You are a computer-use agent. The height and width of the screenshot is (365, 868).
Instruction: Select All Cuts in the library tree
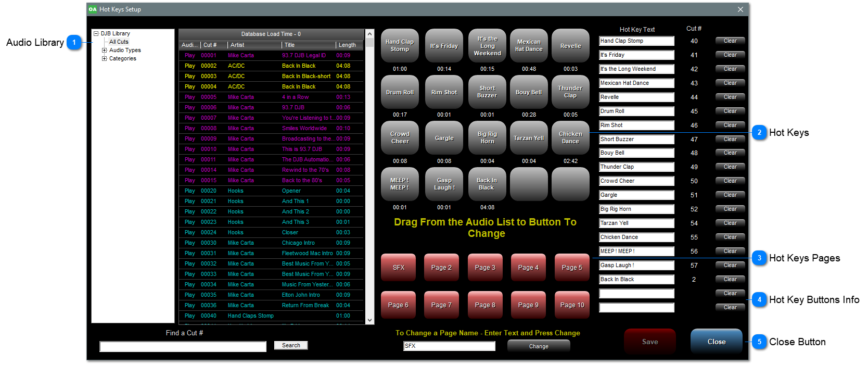(x=119, y=42)
